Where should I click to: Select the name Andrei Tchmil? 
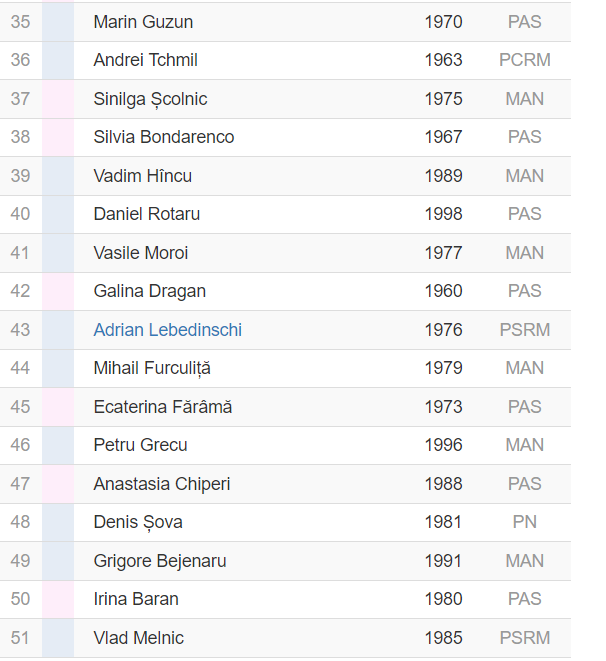[145, 60]
